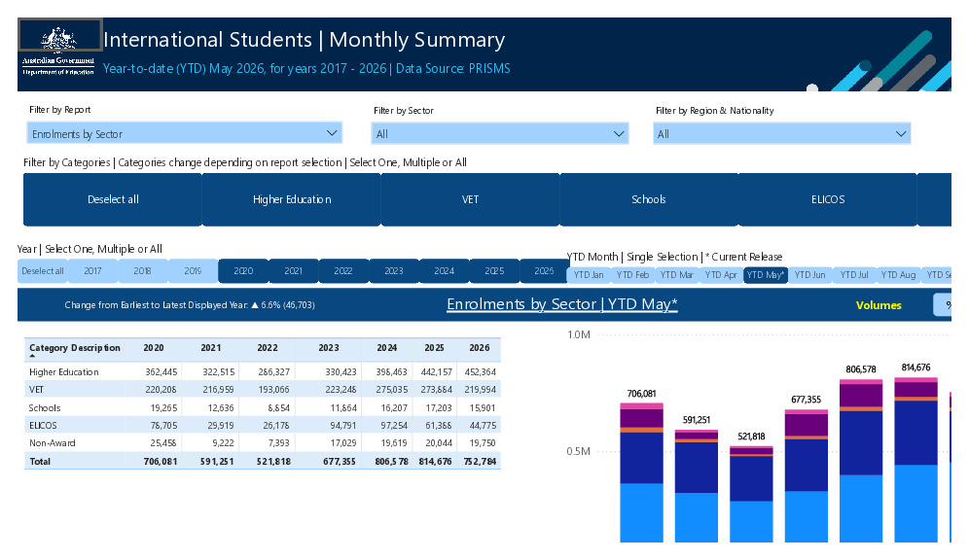Image resolution: width=969 pixels, height=560 pixels.
Task: Toggle year 2026 in the Year slicer
Action: click(x=545, y=271)
